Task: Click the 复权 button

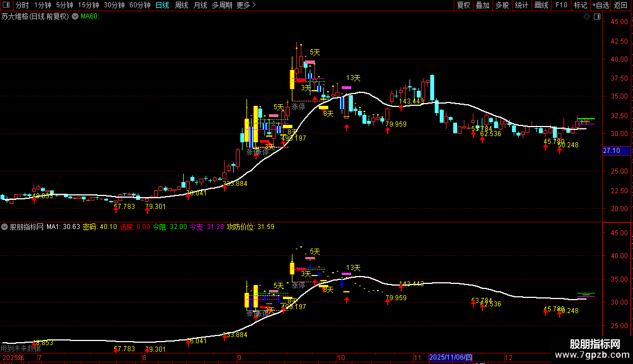Action: click(x=463, y=5)
